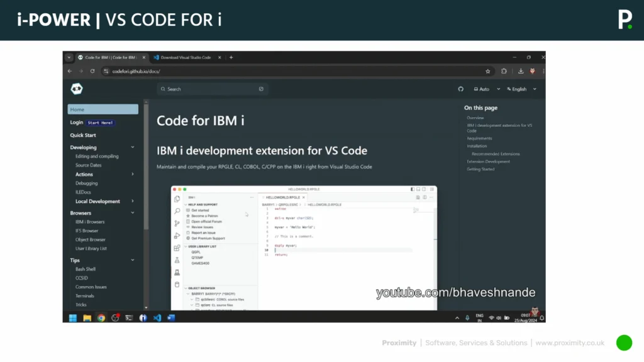The width and height of the screenshot is (644, 362).
Task: Open the GitHub repository icon in header
Action: 461,89
